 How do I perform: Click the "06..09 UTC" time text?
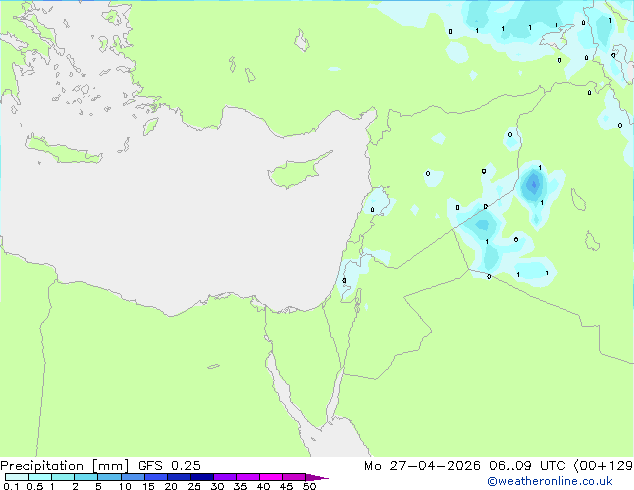[x=526, y=466]
